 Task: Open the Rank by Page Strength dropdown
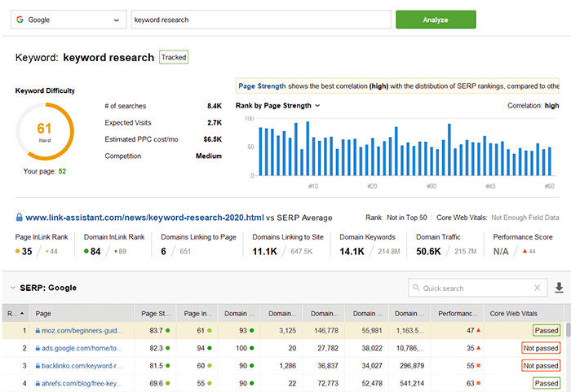point(277,106)
